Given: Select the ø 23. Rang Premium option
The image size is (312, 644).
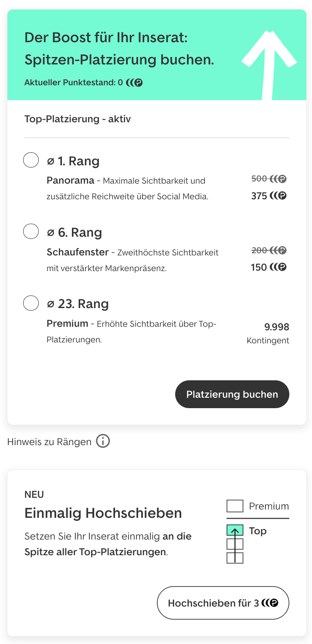Looking at the screenshot, I should [31, 303].
